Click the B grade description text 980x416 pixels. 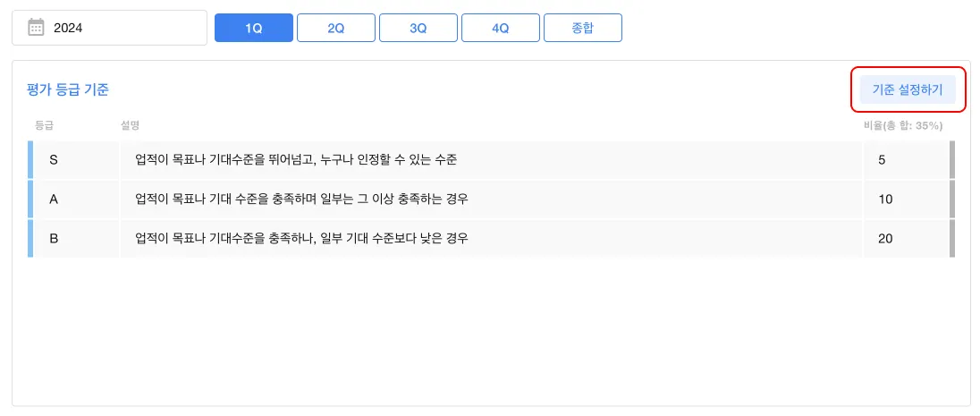[x=301, y=239]
